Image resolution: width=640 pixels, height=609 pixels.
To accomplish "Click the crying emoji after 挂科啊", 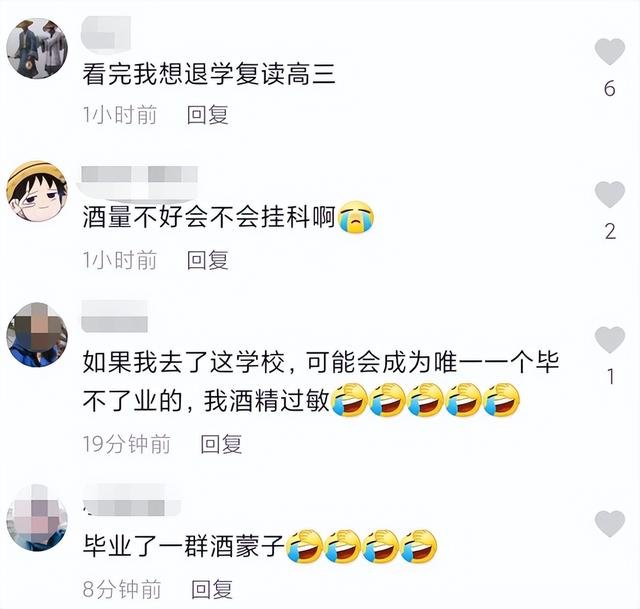I will 356,217.
